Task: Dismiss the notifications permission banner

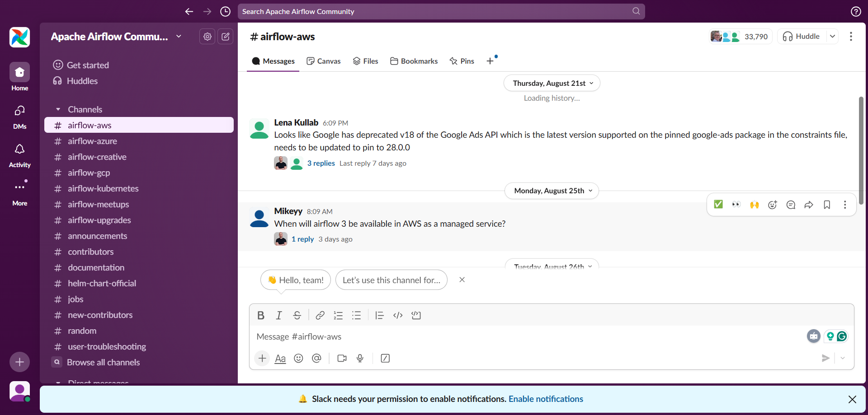Action: 852,399
